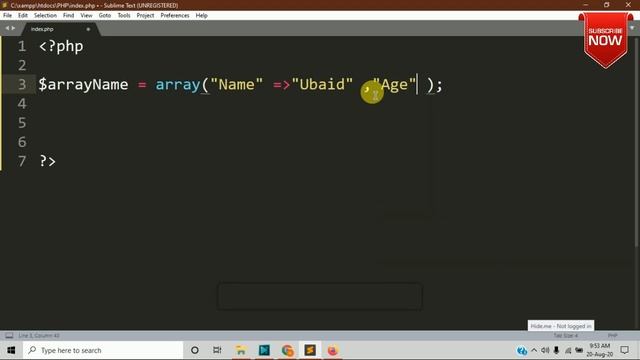
Task: Close the unsaved index.php tab via its dot
Action: (88, 29)
